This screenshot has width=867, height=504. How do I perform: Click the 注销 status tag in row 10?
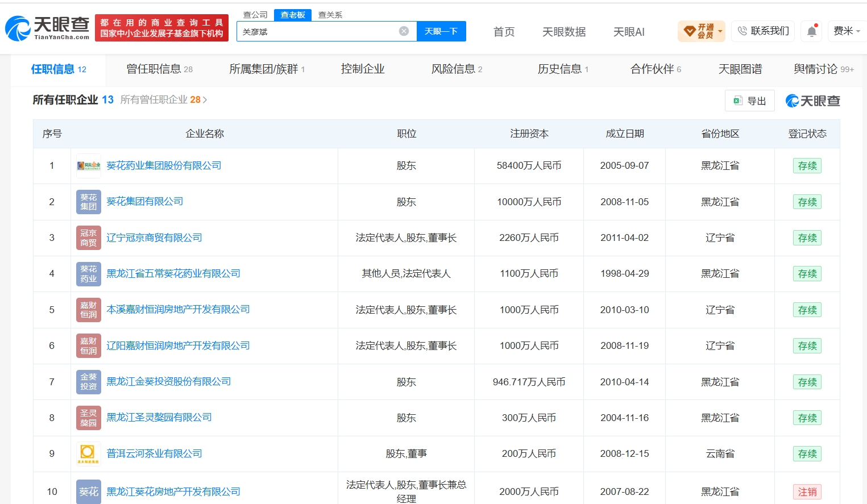(x=807, y=491)
